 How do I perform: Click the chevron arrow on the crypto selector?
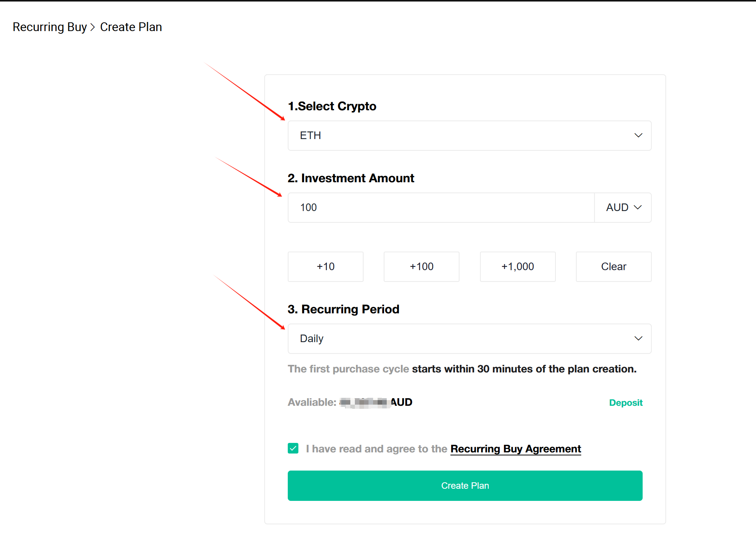(638, 135)
